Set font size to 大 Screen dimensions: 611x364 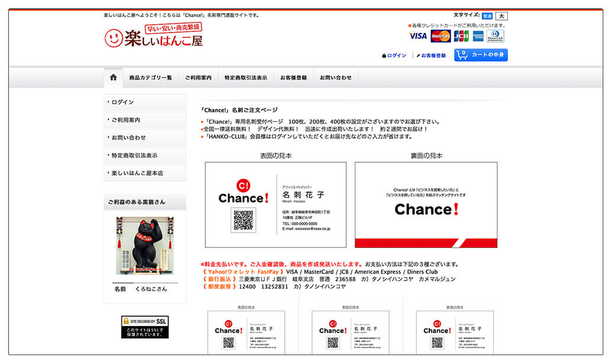(501, 16)
